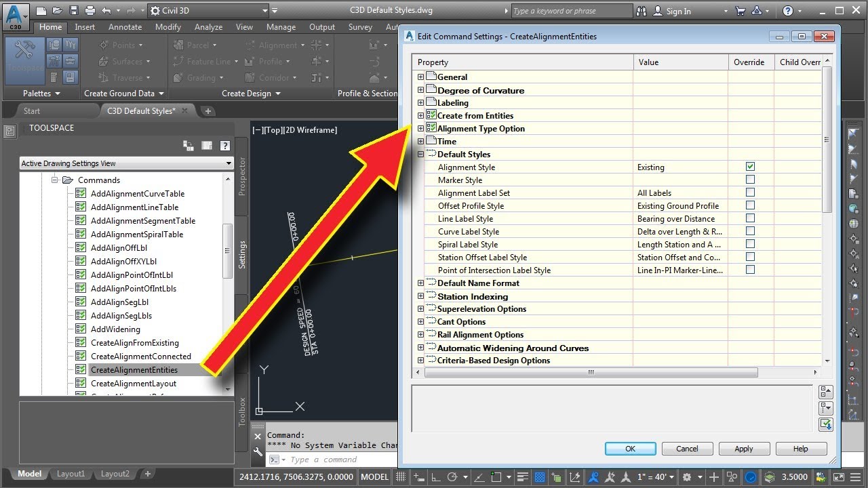Image resolution: width=868 pixels, height=488 pixels.
Task: Click the New drawing quick-access icon
Action: coord(42,11)
